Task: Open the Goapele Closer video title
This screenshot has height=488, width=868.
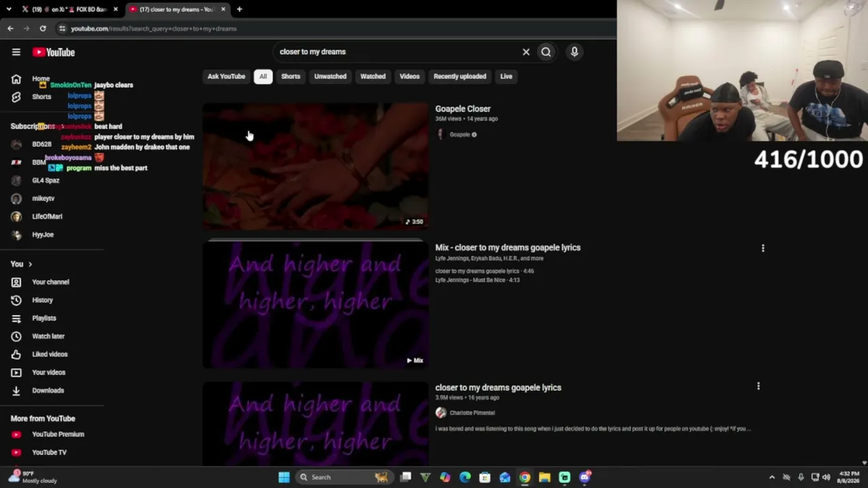Action: tap(462, 108)
